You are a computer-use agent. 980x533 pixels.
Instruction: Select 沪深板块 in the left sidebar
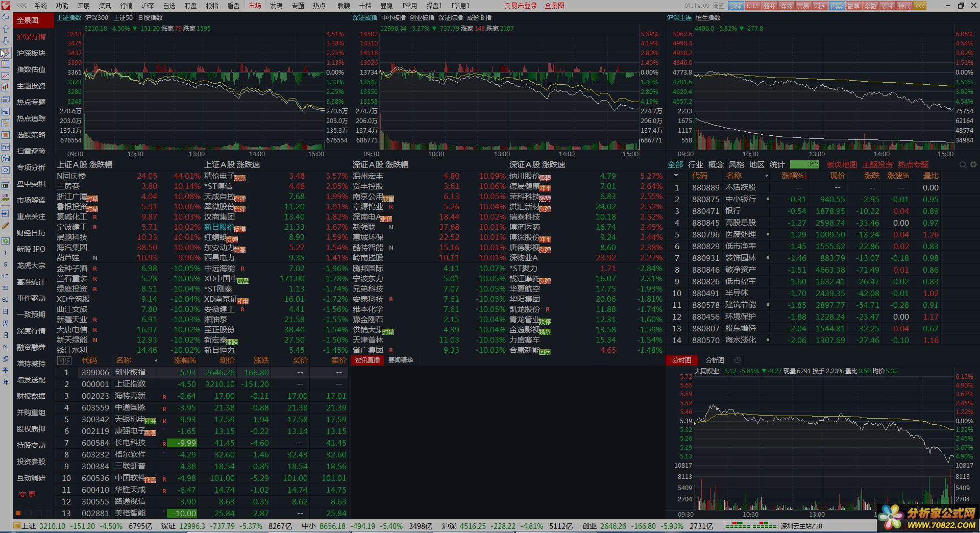(31, 53)
